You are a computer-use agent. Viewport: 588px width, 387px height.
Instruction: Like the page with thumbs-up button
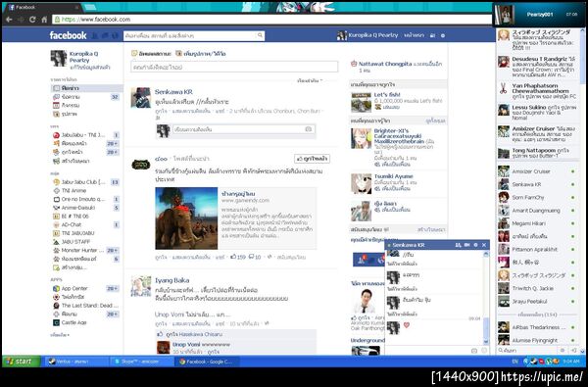(312, 159)
